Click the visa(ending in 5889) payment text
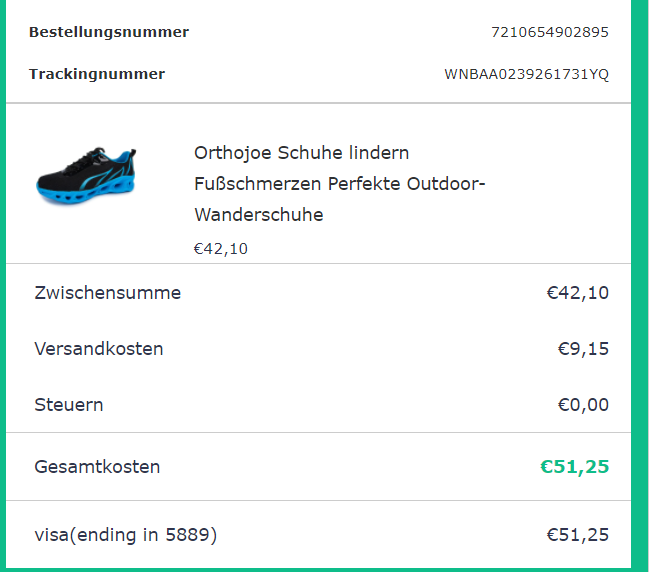 126,535
